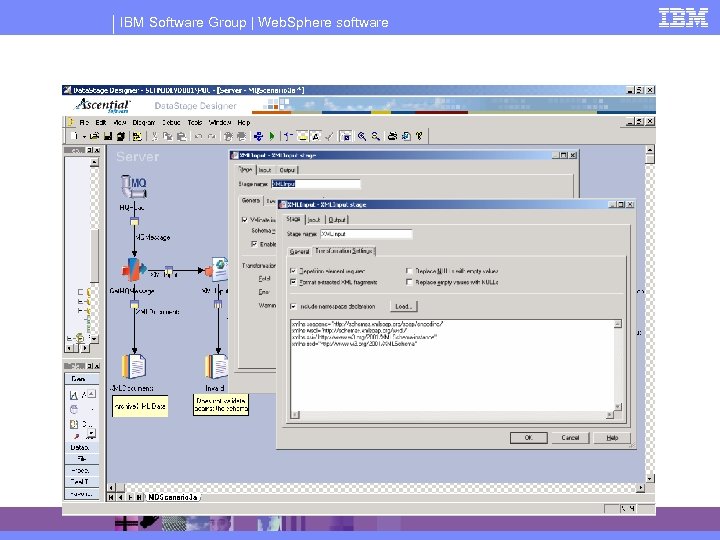The height and width of the screenshot is (540, 720).
Task: Select the Link tool in toolbar
Action: coord(288,136)
